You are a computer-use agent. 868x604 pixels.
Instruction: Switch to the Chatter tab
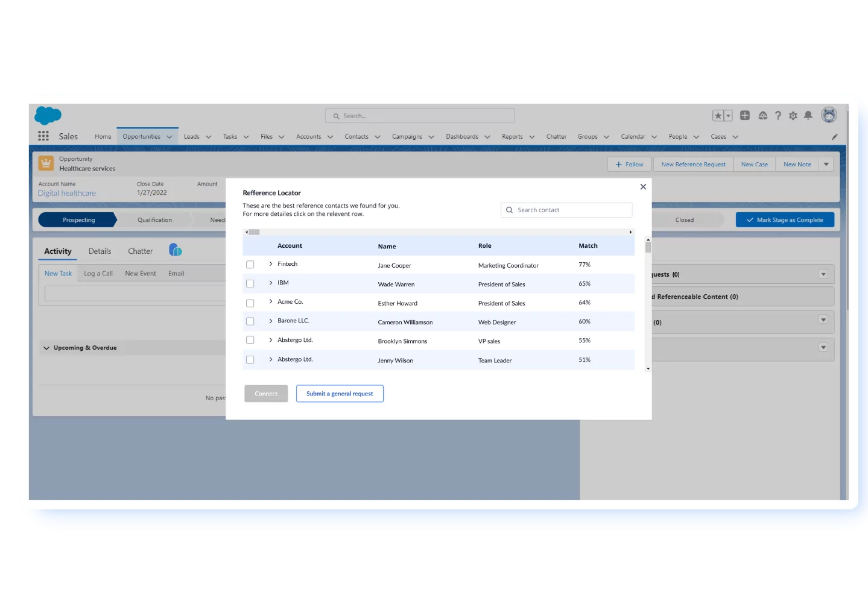(140, 251)
